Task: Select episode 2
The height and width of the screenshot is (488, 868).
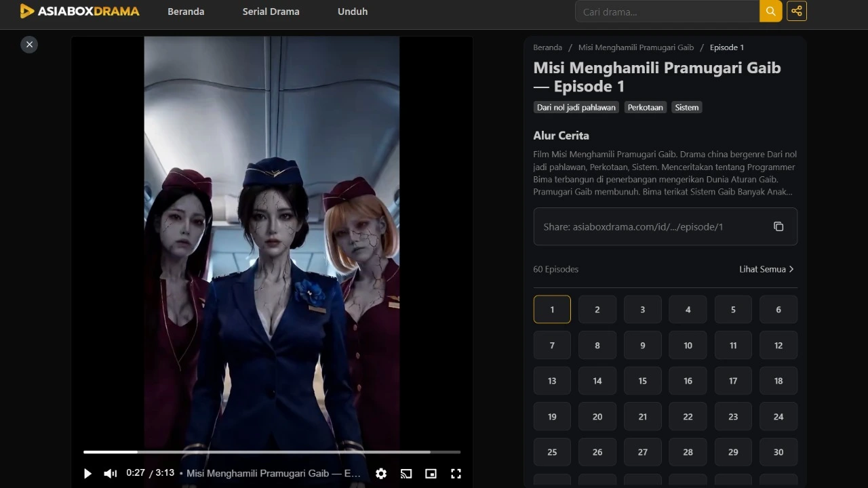Action: pyautogui.click(x=597, y=310)
